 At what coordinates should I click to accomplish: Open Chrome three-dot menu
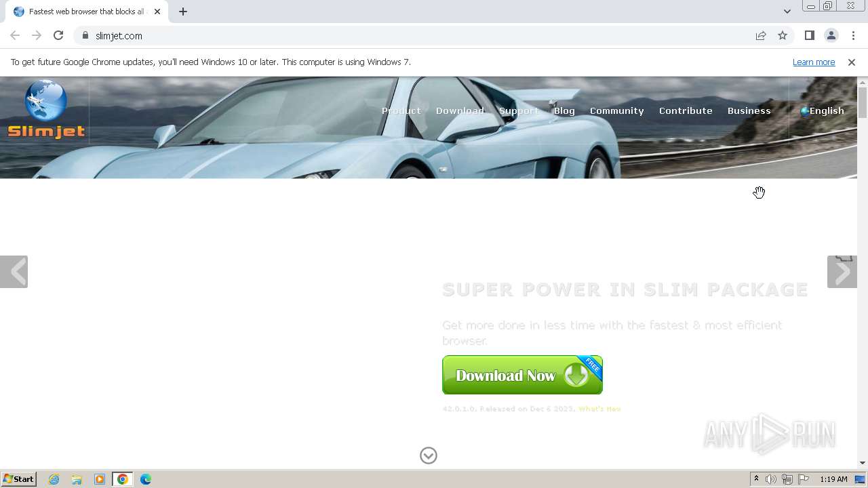coord(853,35)
